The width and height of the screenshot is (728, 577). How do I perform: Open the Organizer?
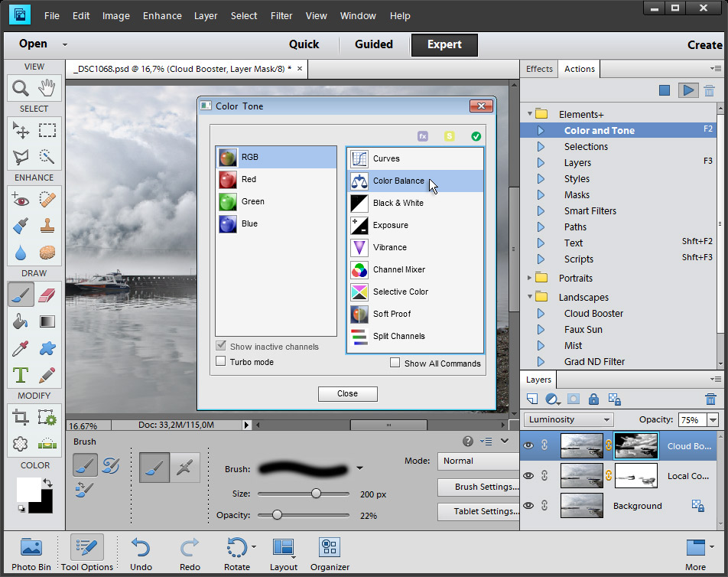click(x=330, y=553)
